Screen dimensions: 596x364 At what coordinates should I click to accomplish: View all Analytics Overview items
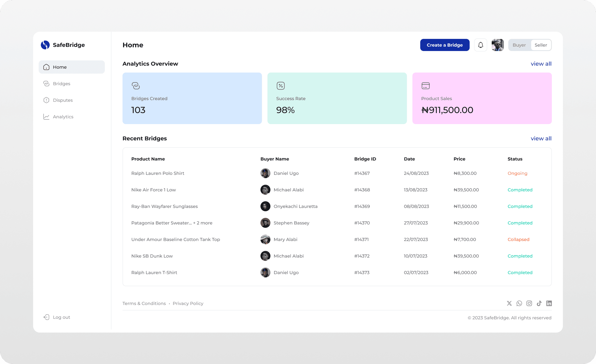pyautogui.click(x=541, y=64)
